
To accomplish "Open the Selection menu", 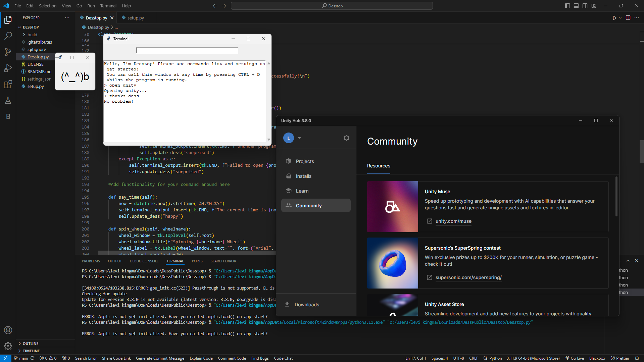I will pos(48,6).
